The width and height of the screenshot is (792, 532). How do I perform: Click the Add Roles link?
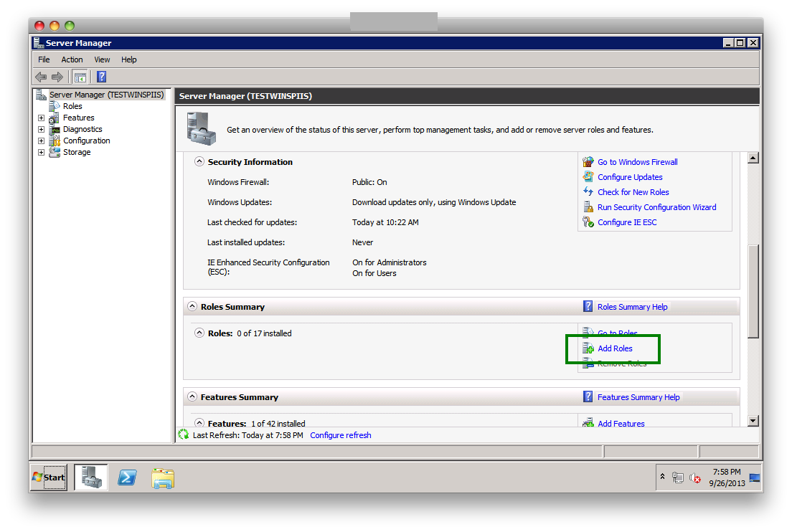coord(615,348)
